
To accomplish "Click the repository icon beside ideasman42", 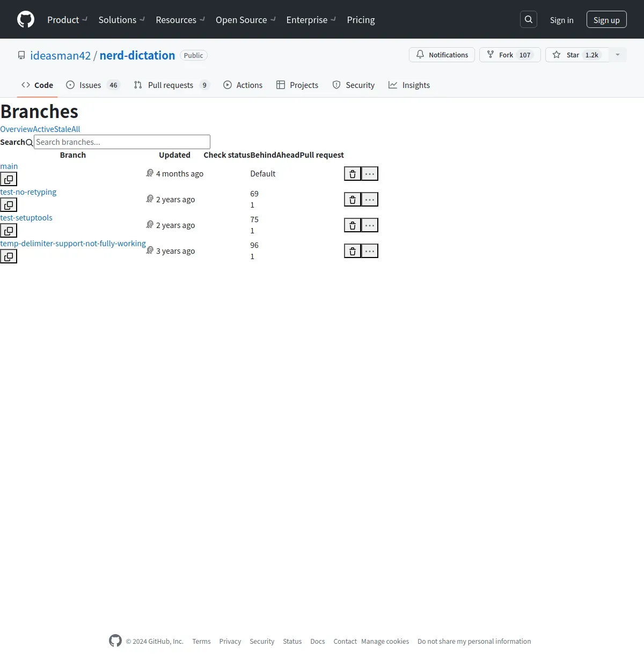I will (x=21, y=55).
